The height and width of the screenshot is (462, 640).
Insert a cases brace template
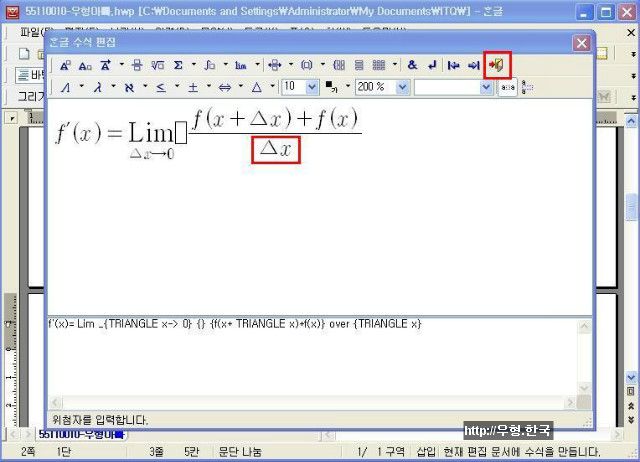pos(339,65)
